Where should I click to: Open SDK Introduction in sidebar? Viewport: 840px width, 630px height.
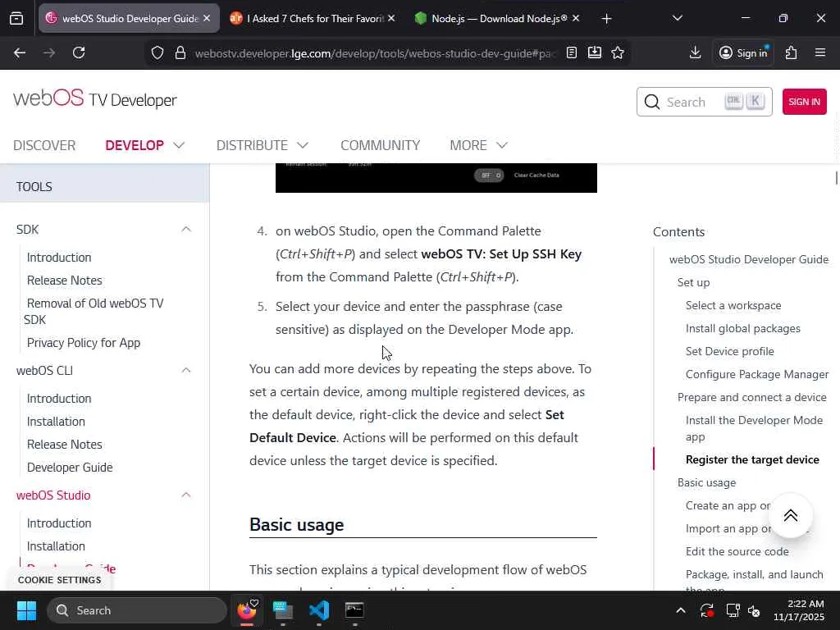(59, 257)
